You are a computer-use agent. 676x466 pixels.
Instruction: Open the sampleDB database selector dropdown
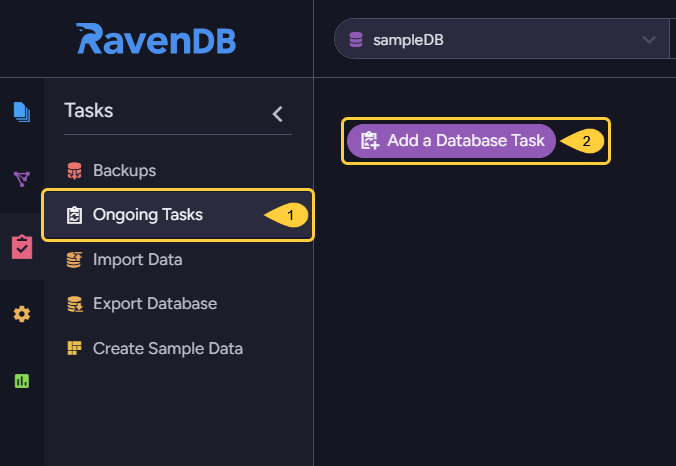click(x=501, y=39)
